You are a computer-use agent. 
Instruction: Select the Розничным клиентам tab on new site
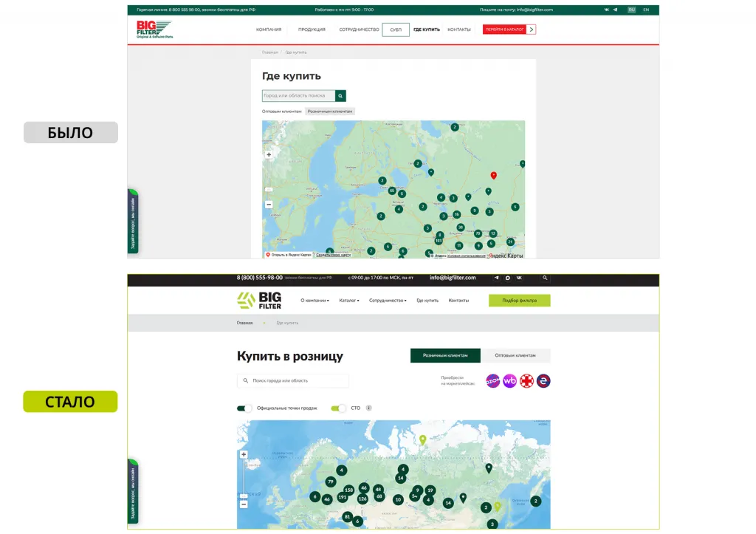click(445, 355)
